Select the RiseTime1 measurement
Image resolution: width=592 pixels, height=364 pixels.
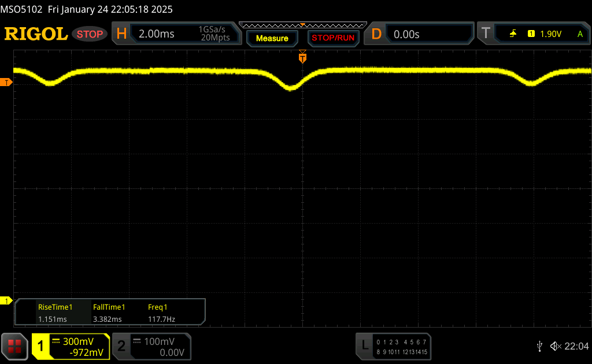point(55,307)
